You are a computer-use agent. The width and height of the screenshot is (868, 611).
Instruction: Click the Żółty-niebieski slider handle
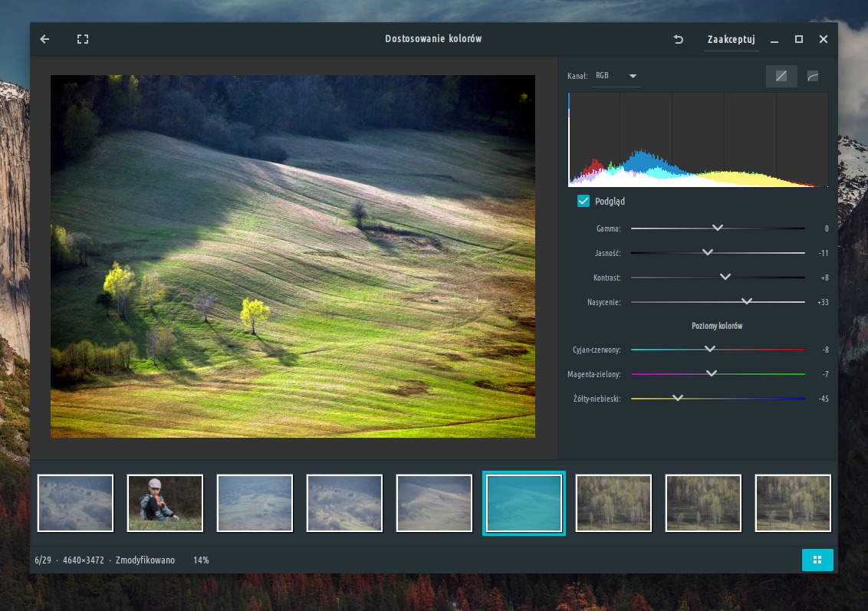(678, 397)
